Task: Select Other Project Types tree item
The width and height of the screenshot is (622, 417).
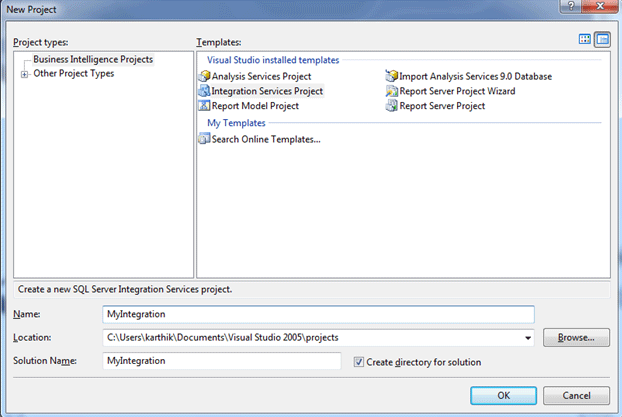Action: click(x=73, y=73)
